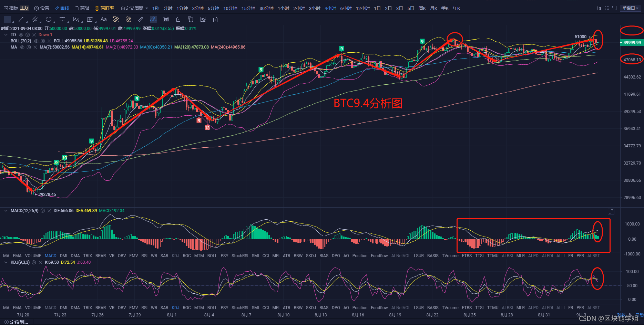The height and width of the screenshot is (325, 644).
Task: Remove the MACD indicator with its X
Action: [x=49, y=211]
